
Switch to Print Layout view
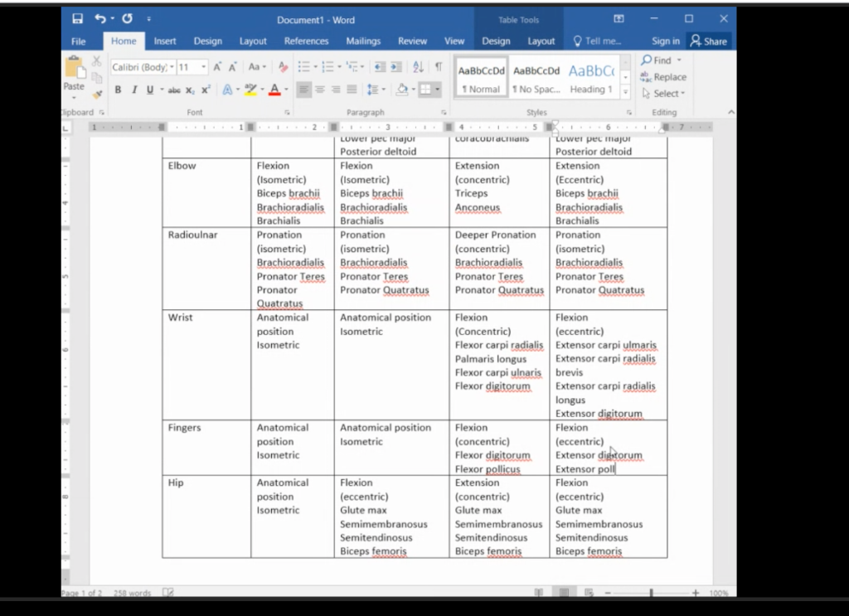click(x=564, y=593)
